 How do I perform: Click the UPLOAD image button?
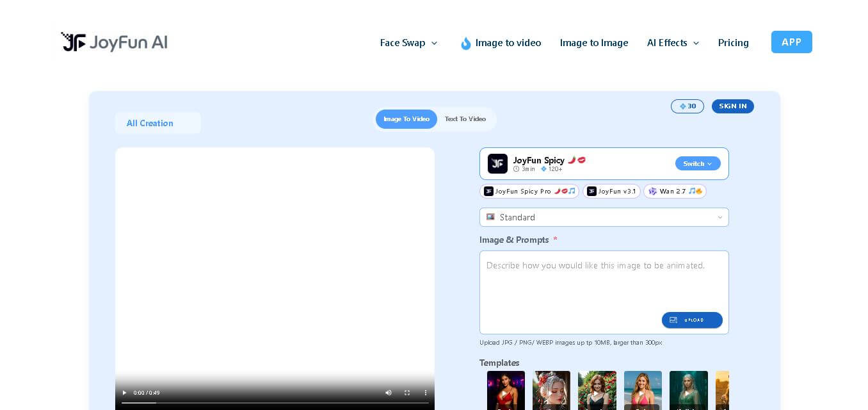click(692, 320)
